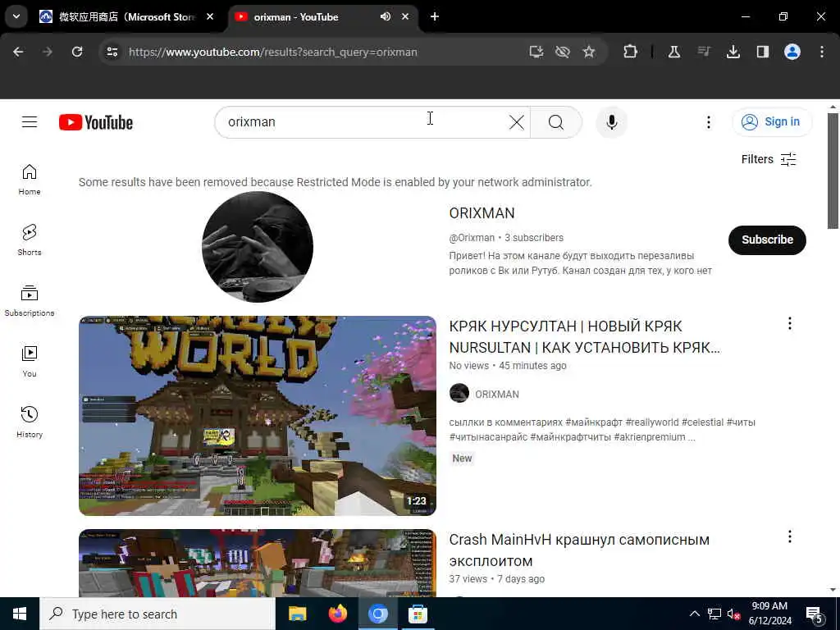The width and height of the screenshot is (840, 630).
Task: Click the taskbar search box
Action: [157, 614]
